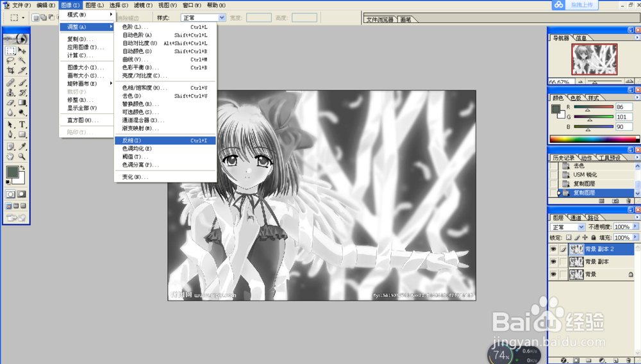The height and width of the screenshot is (364, 641).
Task: Open the 不透明度 opacity slider arrow
Action: [x=635, y=226]
